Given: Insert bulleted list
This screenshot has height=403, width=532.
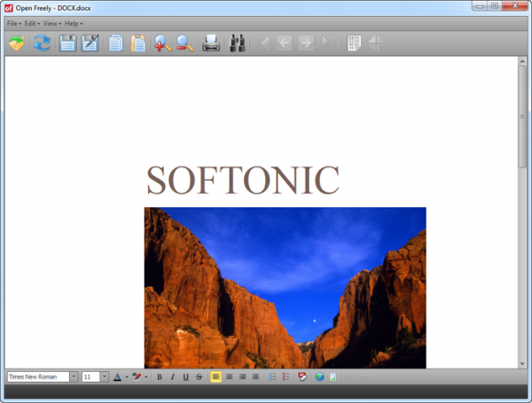Looking at the screenshot, I should coord(272,377).
